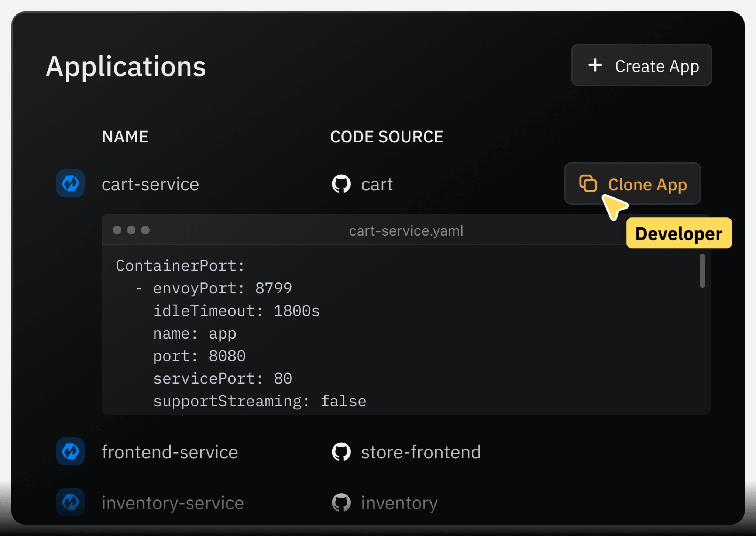
Task: Click the YAML editor vertical scrollbar
Action: 702,271
